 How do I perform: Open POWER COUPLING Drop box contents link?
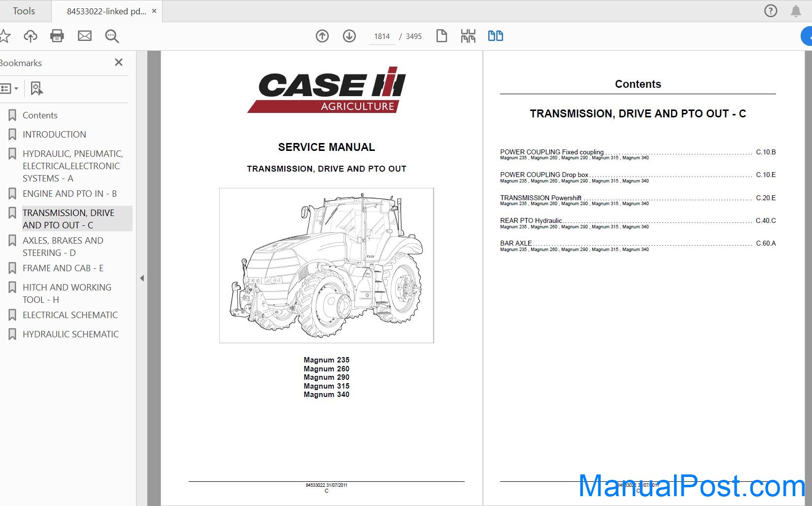click(x=544, y=175)
